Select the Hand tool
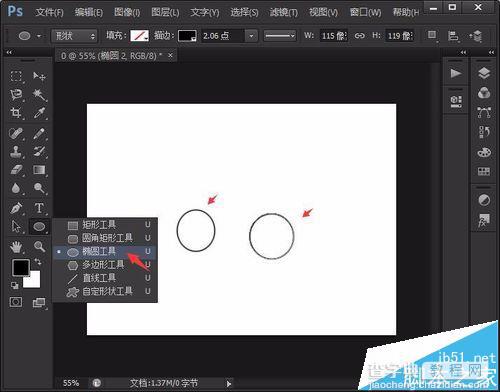 16,247
